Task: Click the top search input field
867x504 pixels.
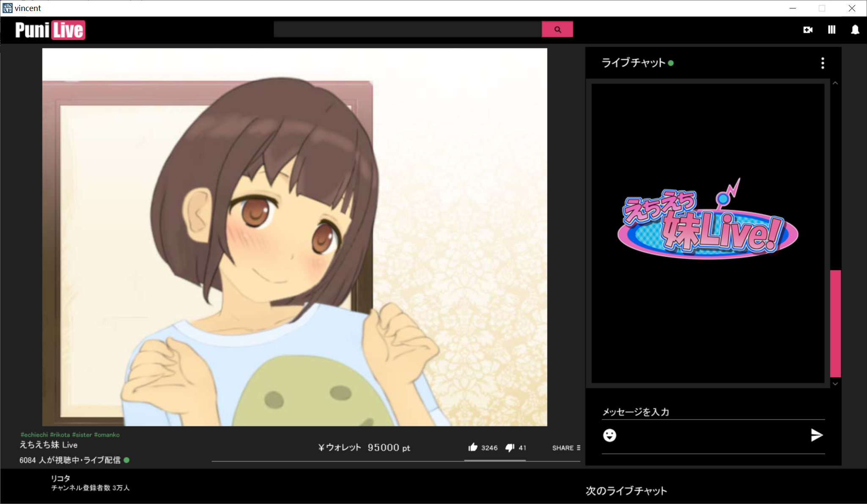Action: (x=407, y=30)
